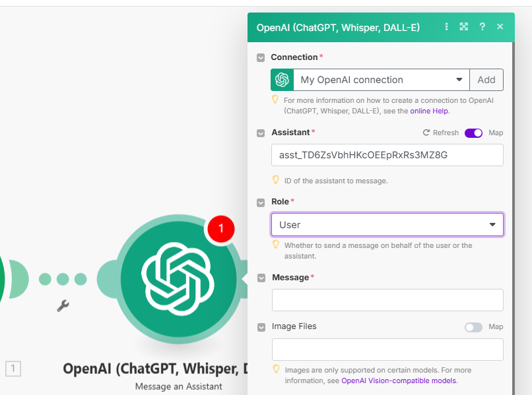Click the lightbulb hint icon under Role

(276, 244)
